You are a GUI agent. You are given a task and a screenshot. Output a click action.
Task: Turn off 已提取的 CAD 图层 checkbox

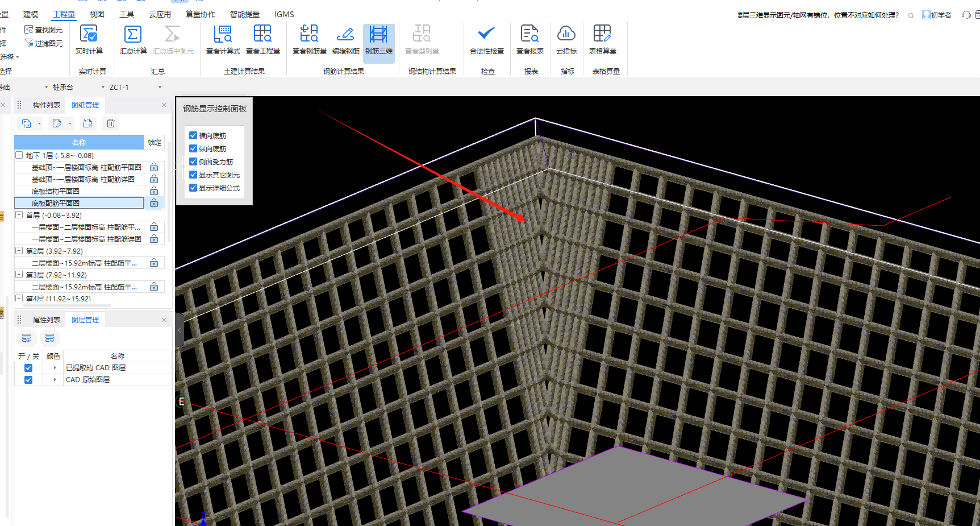(x=28, y=368)
